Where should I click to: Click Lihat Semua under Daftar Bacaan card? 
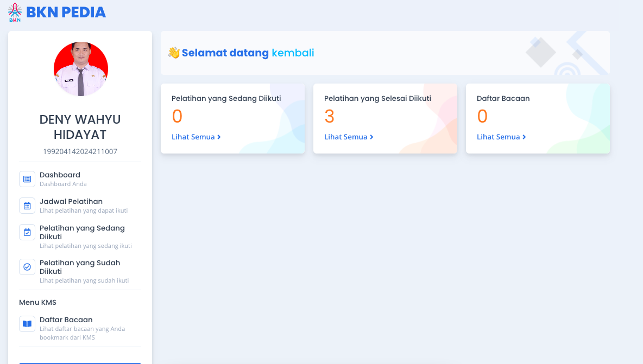(x=501, y=137)
